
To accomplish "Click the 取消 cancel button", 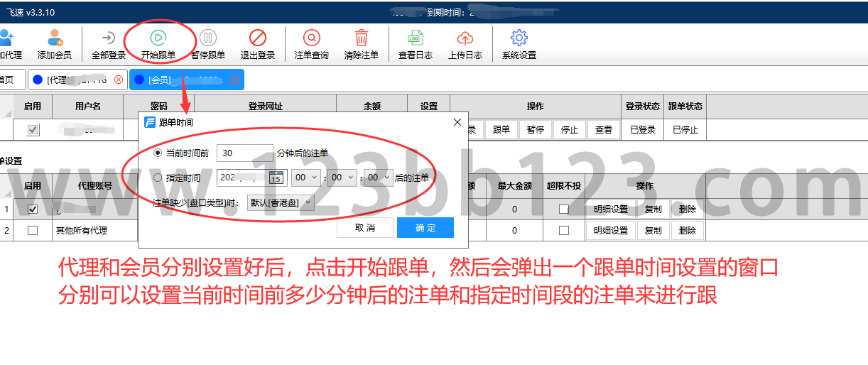I will (x=364, y=227).
